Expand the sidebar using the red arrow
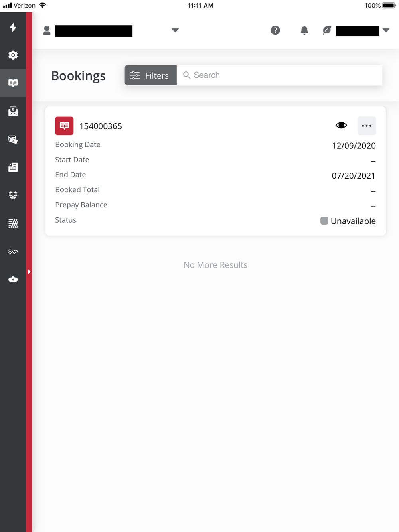The width and height of the screenshot is (399, 532). click(x=29, y=272)
